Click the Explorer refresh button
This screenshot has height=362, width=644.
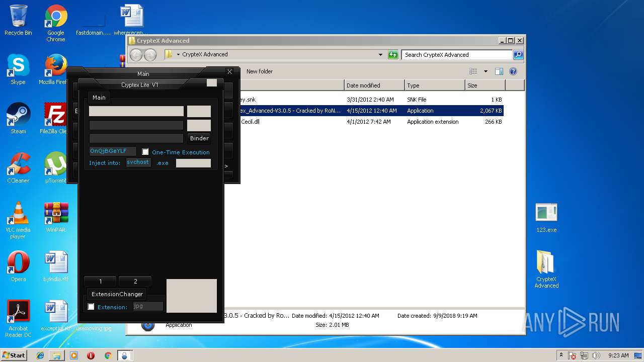pos(393,55)
